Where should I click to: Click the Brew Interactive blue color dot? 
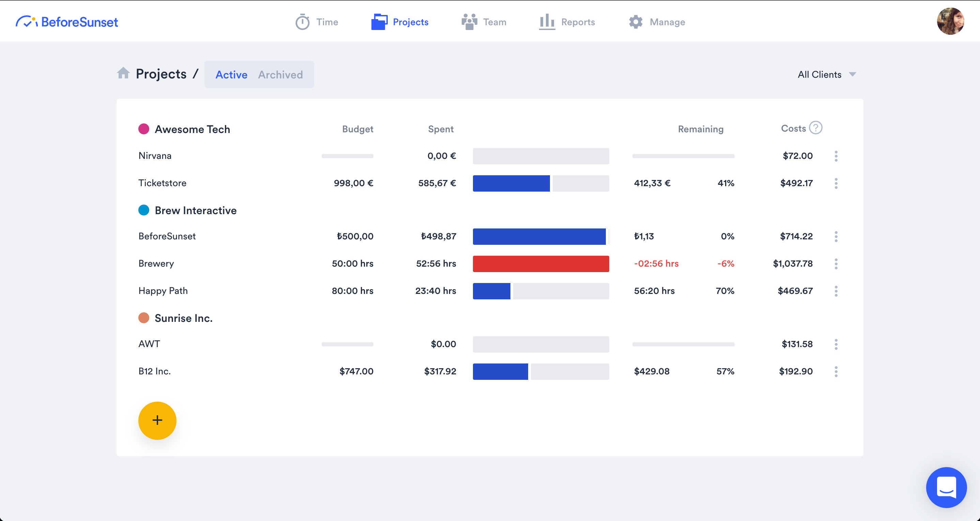point(143,210)
